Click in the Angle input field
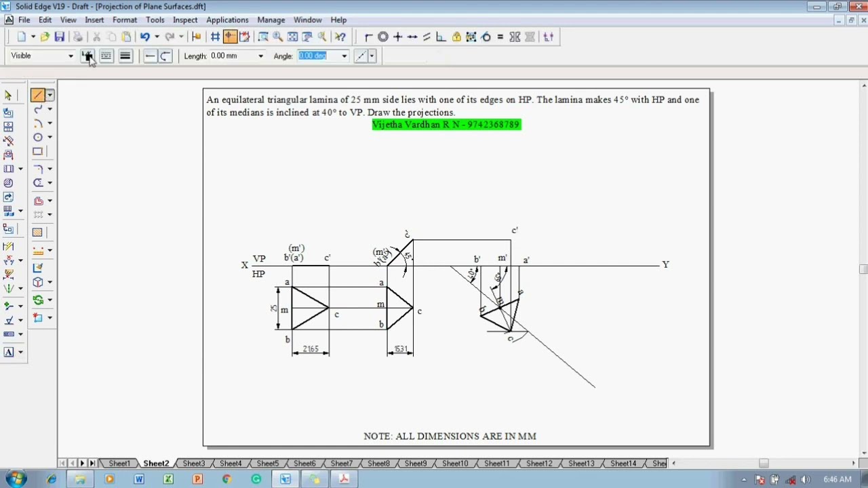The width and height of the screenshot is (868, 488). click(317, 56)
